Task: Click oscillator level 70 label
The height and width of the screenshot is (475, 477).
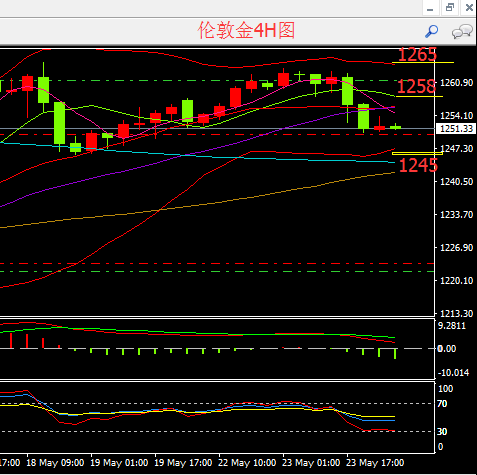Action: (x=442, y=404)
